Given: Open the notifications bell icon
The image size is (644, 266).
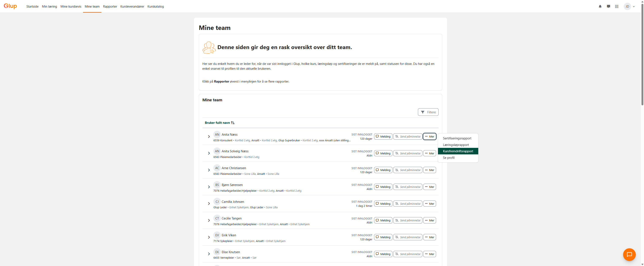Looking at the screenshot, I should point(600,7).
